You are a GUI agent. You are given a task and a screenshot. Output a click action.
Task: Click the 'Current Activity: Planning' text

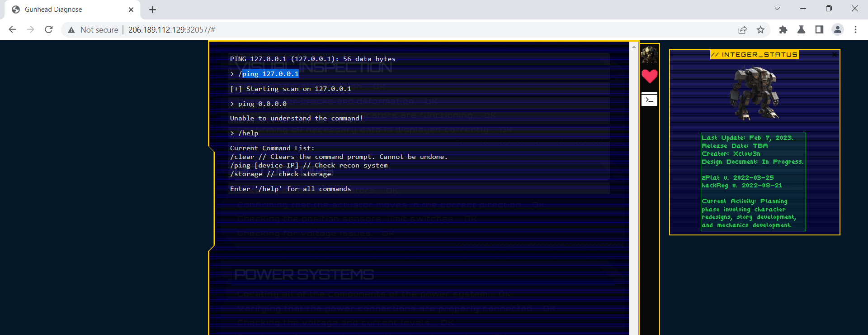[745, 201]
